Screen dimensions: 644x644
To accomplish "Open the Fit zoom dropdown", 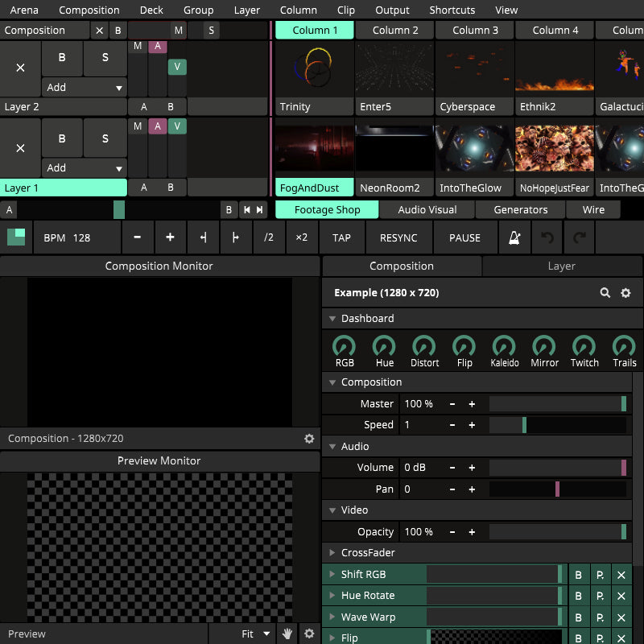I will (256, 634).
